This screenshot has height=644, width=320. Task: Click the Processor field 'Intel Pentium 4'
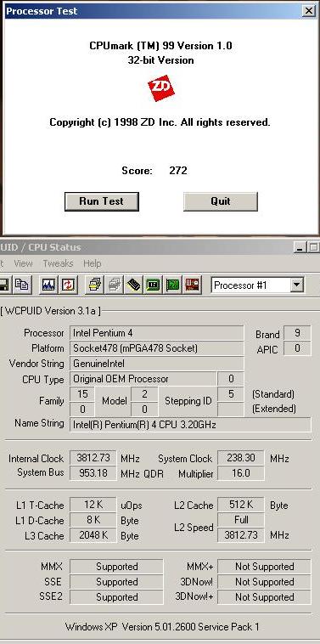157,333
